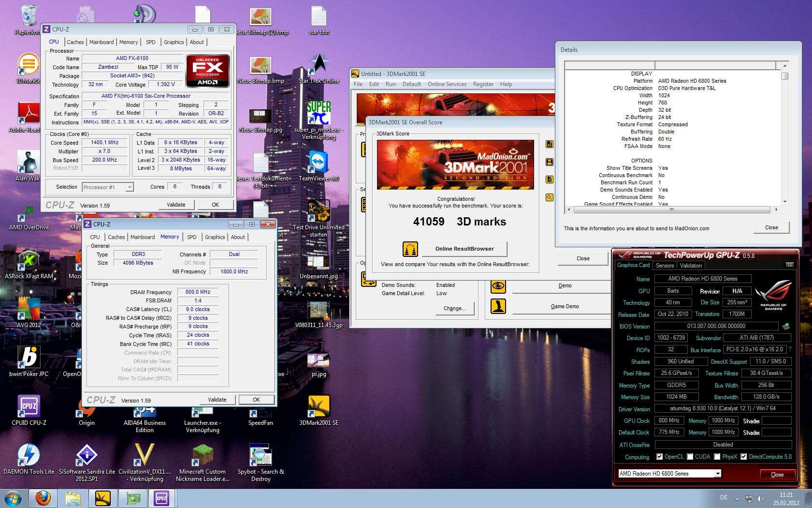The width and height of the screenshot is (812, 508).
Task: Open Origin desktop shortcut
Action: 87,414
